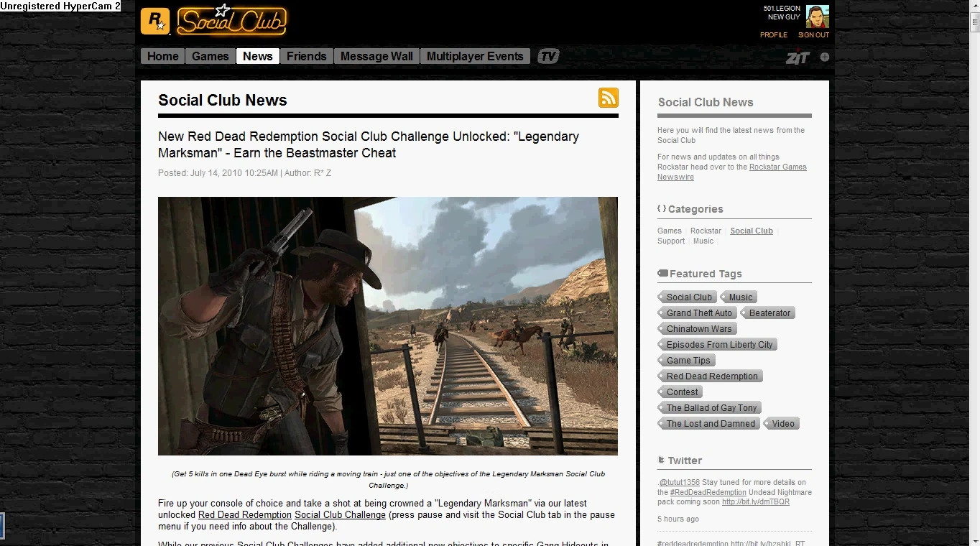Click the Music featured tag
This screenshot has width=980, height=546.
(739, 297)
